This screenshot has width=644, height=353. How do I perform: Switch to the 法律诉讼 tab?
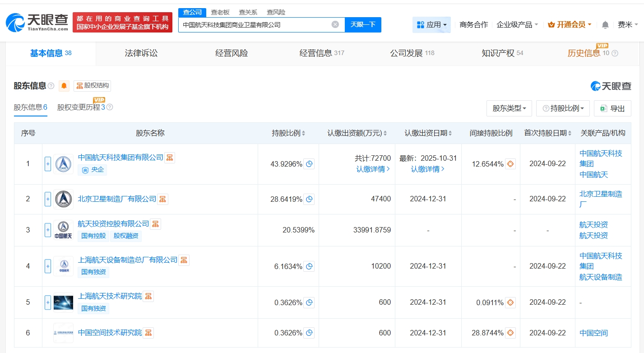point(141,53)
